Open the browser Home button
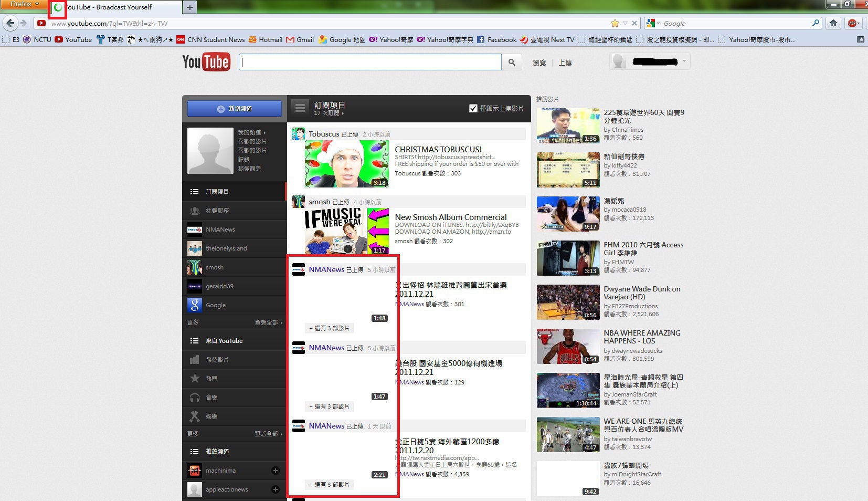 click(x=833, y=23)
